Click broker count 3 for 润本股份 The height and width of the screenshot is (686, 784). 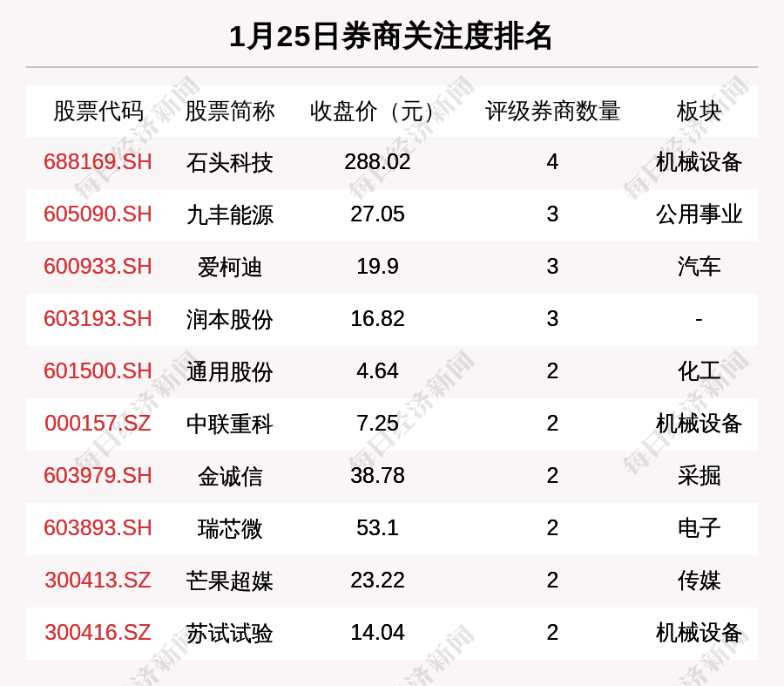click(x=552, y=319)
